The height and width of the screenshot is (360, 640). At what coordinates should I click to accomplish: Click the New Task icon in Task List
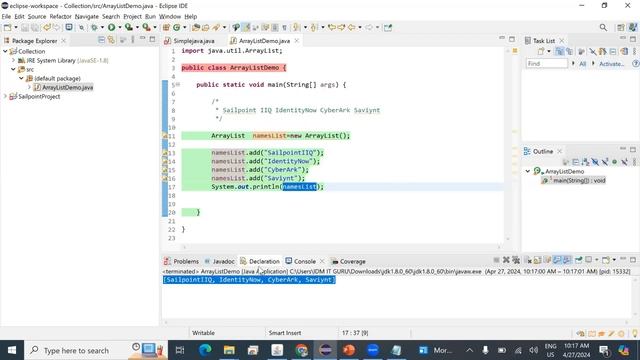(541, 51)
